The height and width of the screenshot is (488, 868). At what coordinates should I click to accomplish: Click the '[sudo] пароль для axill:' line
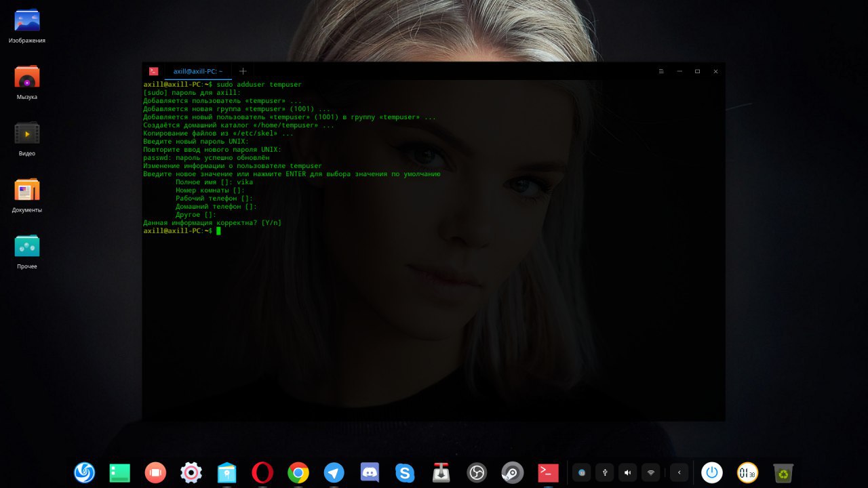(x=192, y=93)
